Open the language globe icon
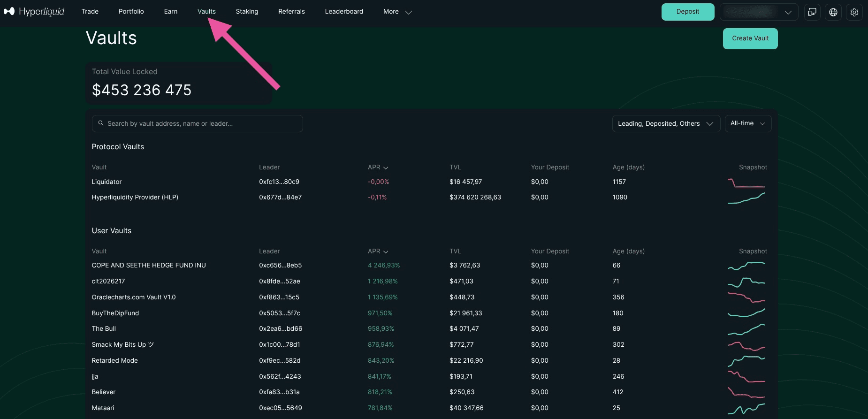The image size is (868, 419). pyautogui.click(x=833, y=12)
